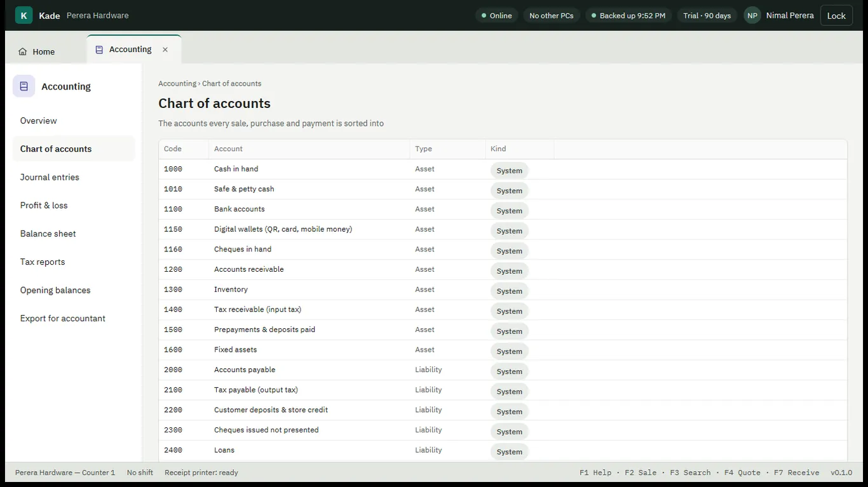Click the Liability type of Loans row
The width and height of the screenshot is (868, 487).
428,450
